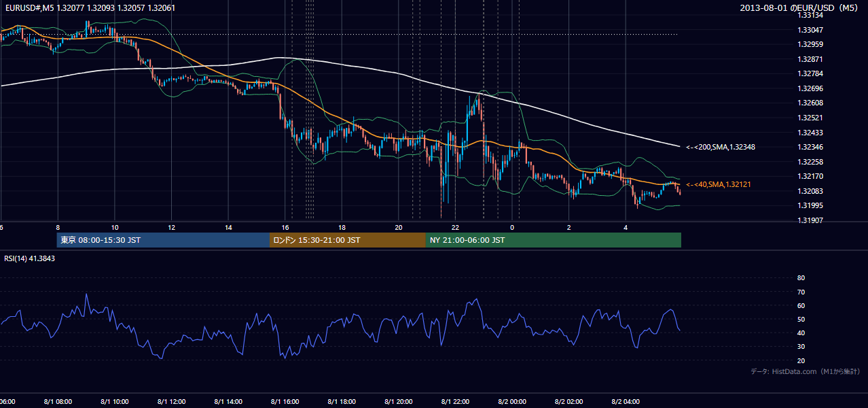Click the 2013-08-01 EUR/USD (M5) chart title
The image size is (868, 408).
[x=799, y=7]
